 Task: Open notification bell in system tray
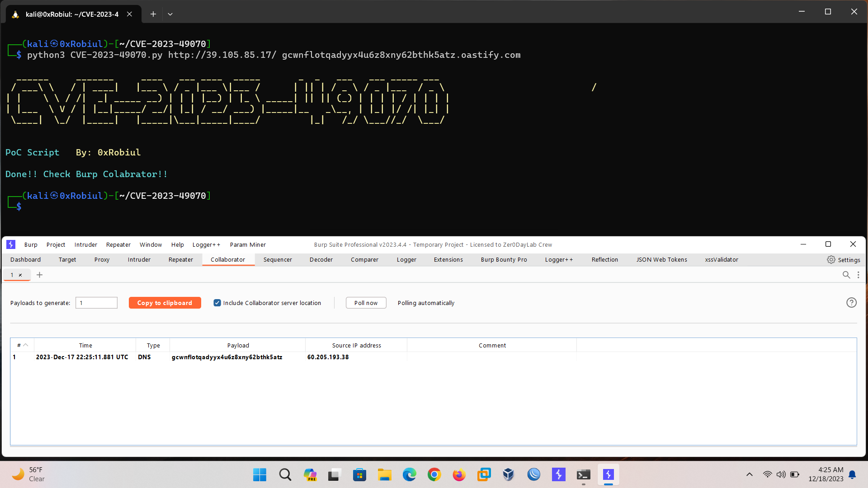pos(852,474)
